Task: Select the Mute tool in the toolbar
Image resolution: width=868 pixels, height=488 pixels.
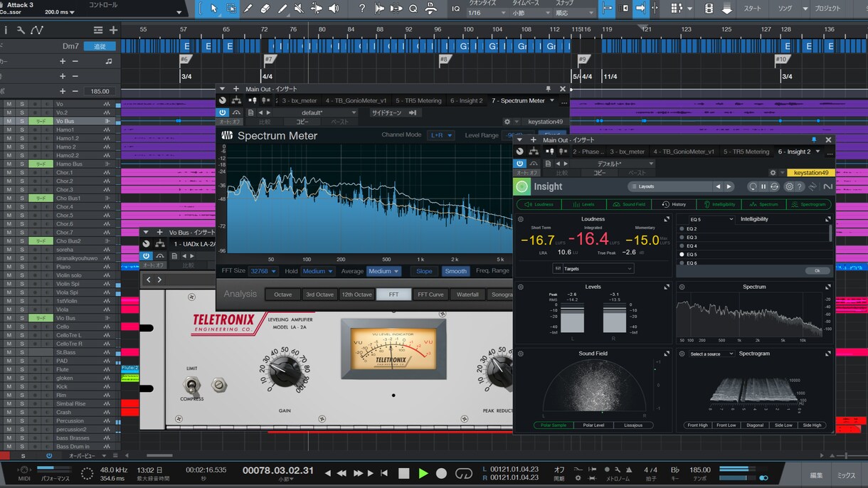Action: coord(300,9)
